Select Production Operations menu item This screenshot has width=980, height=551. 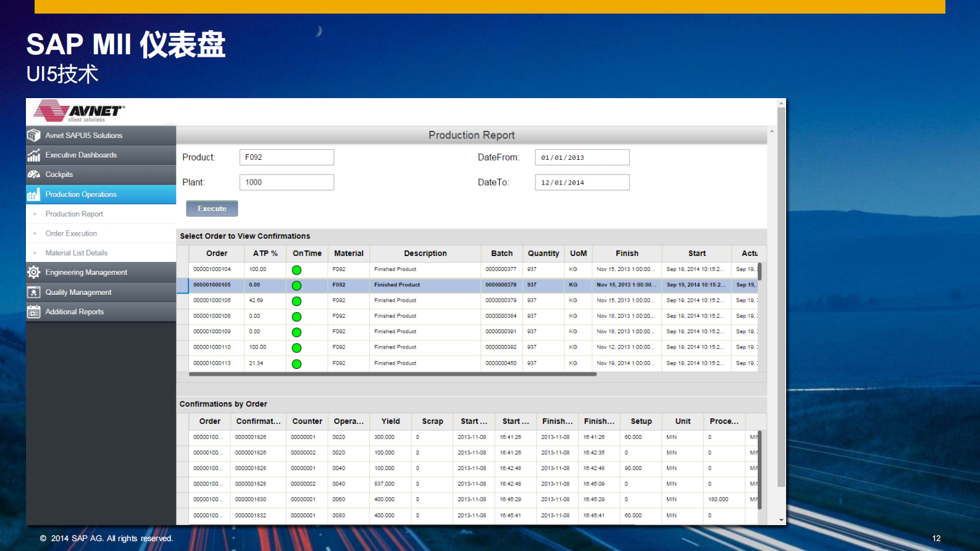[x=101, y=194]
